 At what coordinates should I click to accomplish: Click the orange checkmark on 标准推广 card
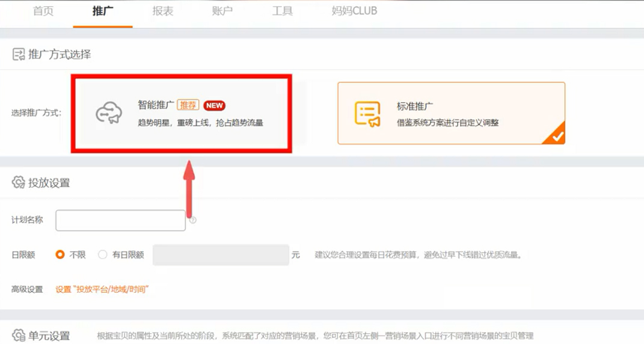[x=557, y=136]
